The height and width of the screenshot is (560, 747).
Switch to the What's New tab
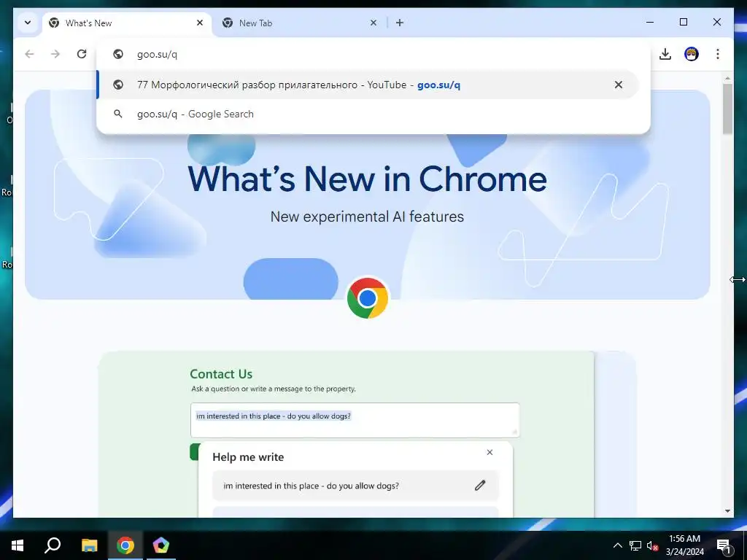tap(128, 23)
